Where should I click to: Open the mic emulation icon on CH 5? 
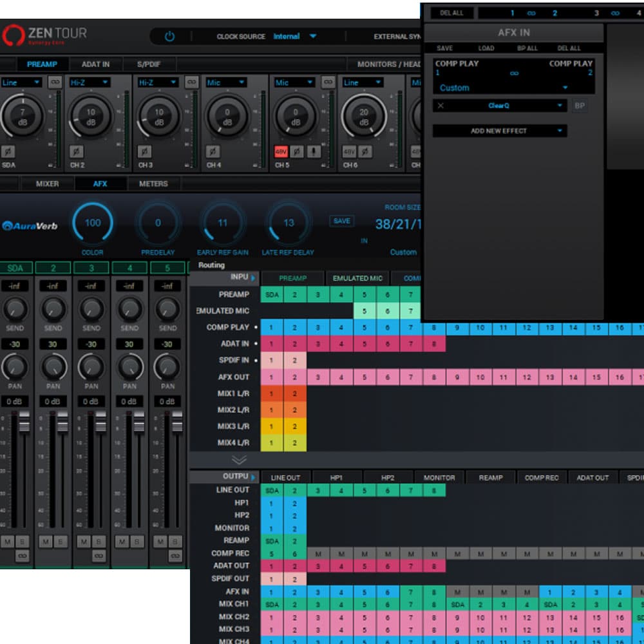pos(314,152)
